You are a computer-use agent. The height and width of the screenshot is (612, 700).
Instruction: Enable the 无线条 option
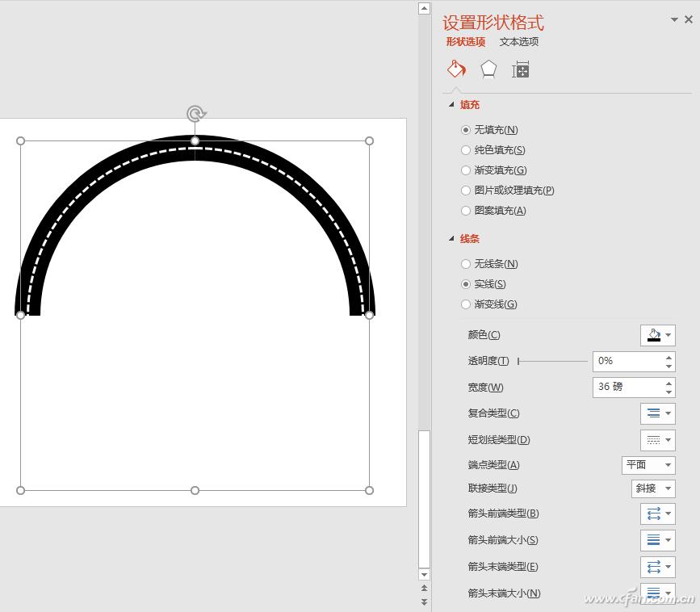coord(466,264)
